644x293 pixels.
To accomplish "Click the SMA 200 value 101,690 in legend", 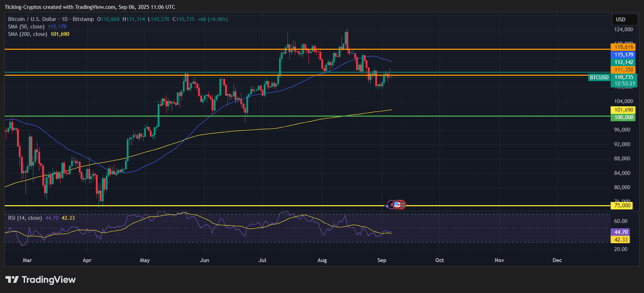I will pos(60,34).
